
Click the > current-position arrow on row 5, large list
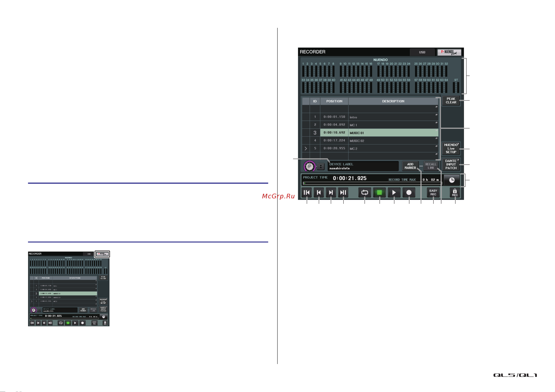[306, 149]
